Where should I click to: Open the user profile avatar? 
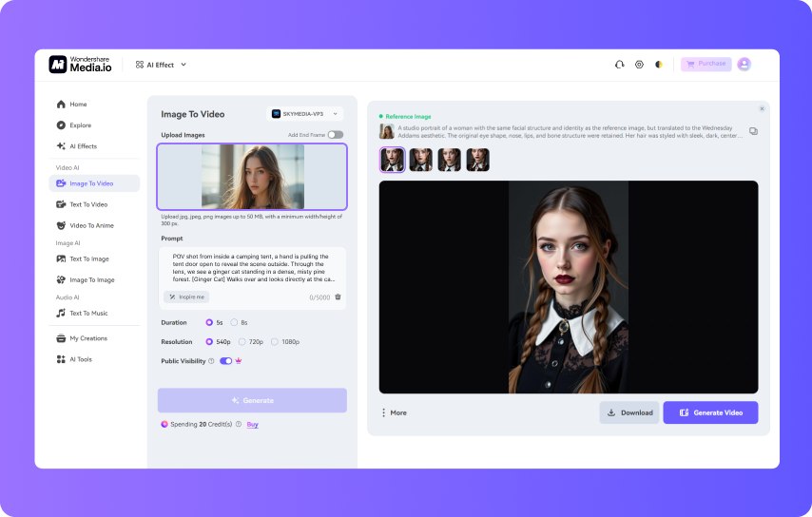click(x=744, y=65)
